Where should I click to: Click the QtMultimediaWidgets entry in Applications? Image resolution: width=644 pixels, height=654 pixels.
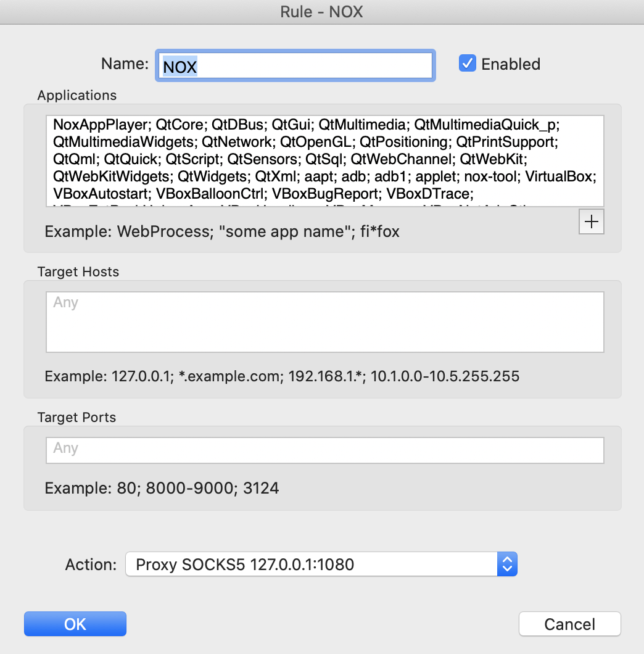coord(123,143)
